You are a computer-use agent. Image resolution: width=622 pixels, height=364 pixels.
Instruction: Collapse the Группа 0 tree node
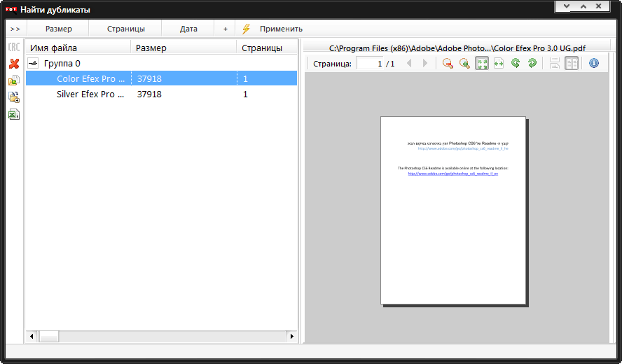tap(34, 63)
